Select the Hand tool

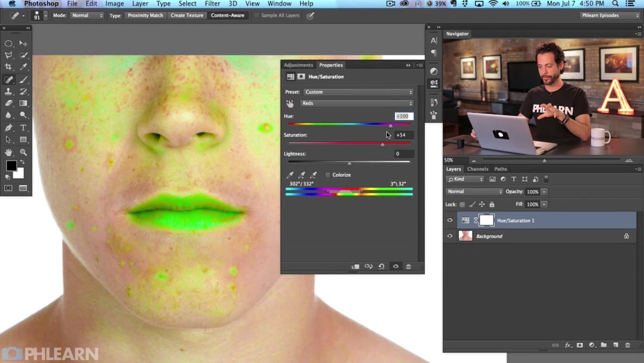tap(9, 152)
